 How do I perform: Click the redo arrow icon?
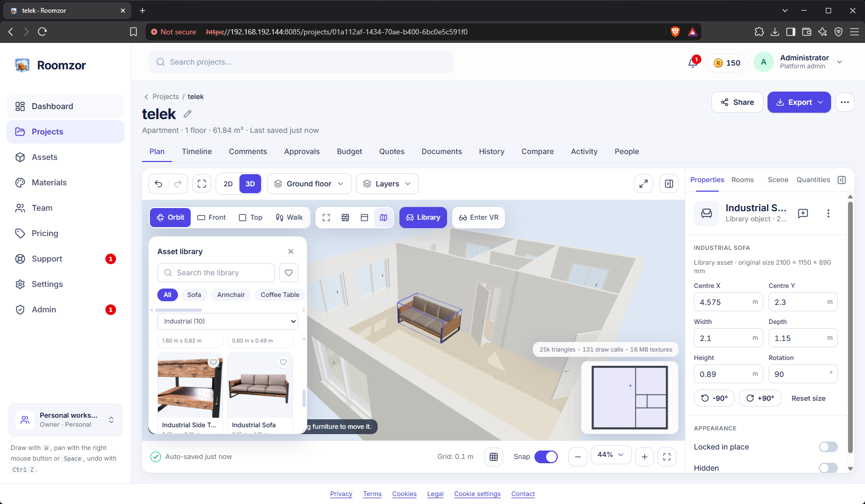pyautogui.click(x=178, y=184)
